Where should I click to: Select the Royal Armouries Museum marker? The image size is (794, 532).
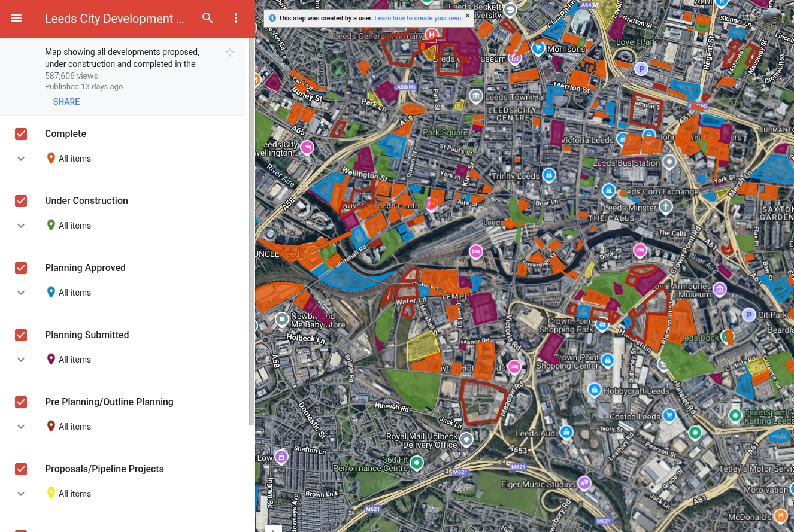coord(720,290)
